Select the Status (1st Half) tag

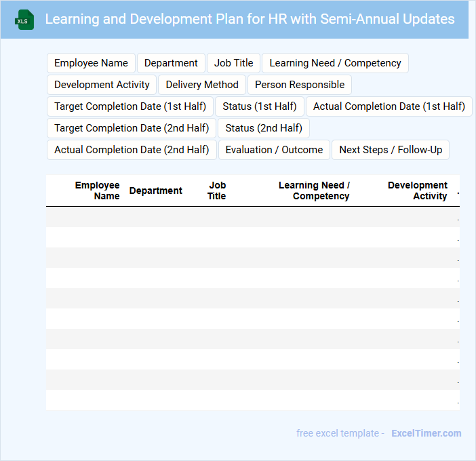[x=260, y=106]
